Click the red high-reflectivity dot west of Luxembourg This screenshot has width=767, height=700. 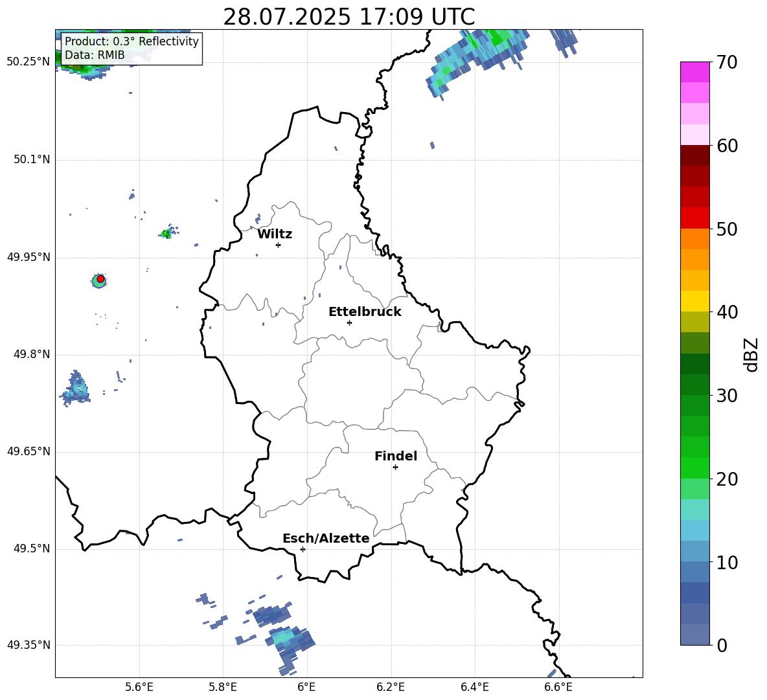[x=100, y=279]
